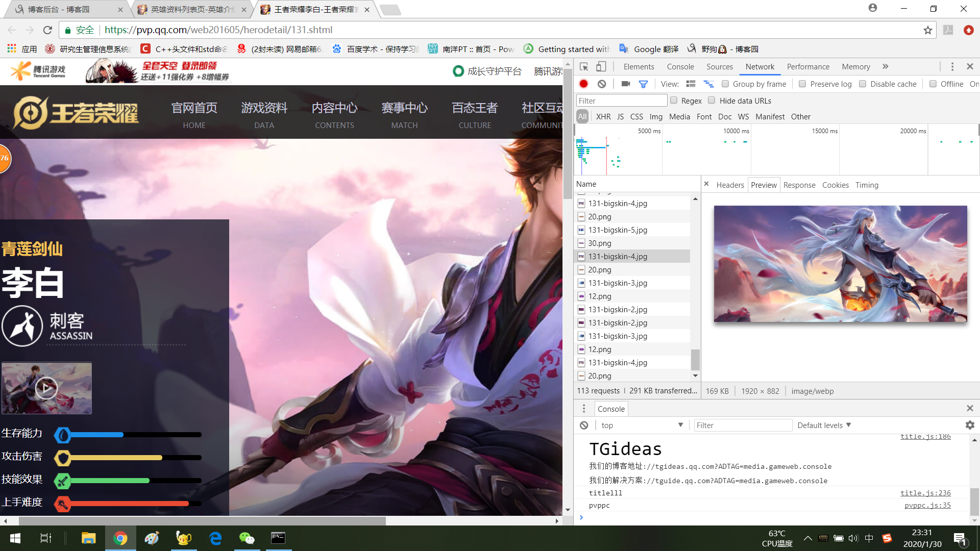This screenshot has height=551, width=980.
Task: Click the capture screenshots icon
Action: pyautogui.click(x=625, y=84)
